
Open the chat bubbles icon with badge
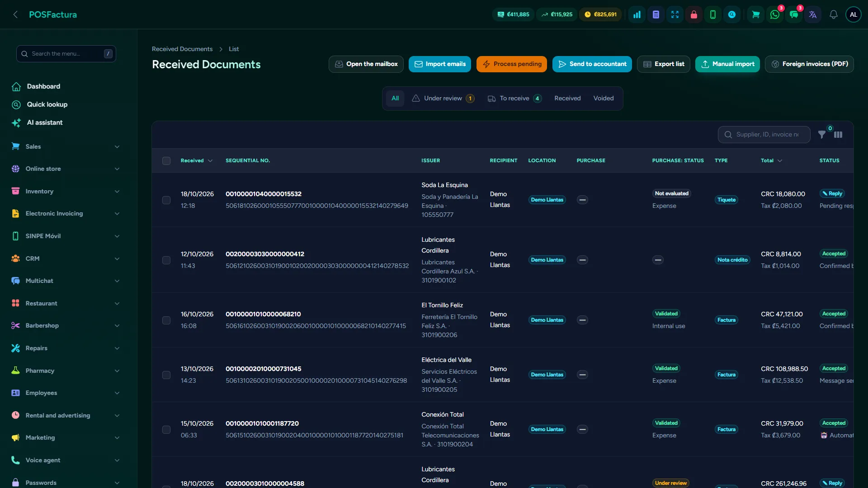pyautogui.click(x=794, y=14)
